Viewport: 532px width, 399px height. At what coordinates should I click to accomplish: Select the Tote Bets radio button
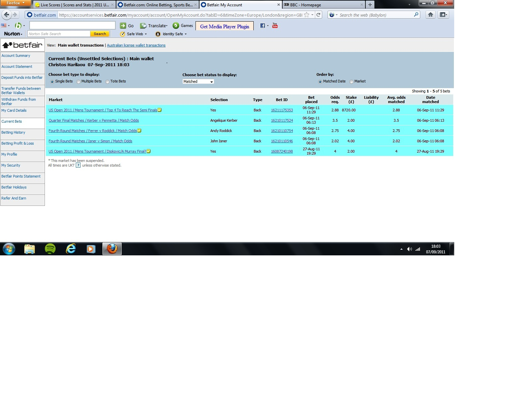point(107,82)
